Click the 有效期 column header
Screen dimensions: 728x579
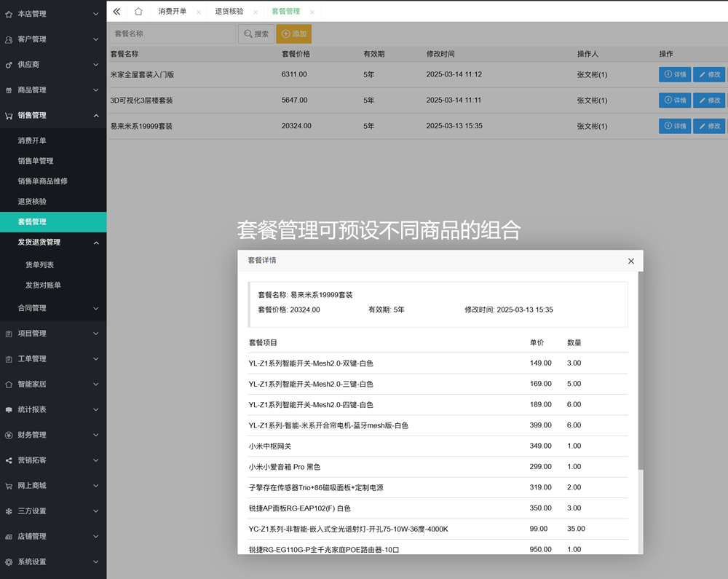tap(373, 54)
